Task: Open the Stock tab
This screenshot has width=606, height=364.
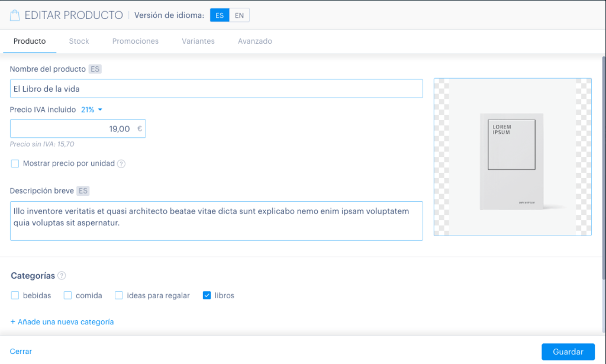Action: (x=79, y=41)
